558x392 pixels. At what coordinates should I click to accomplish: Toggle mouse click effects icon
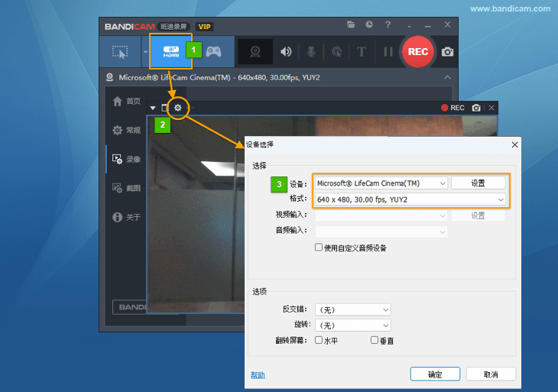[336, 52]
